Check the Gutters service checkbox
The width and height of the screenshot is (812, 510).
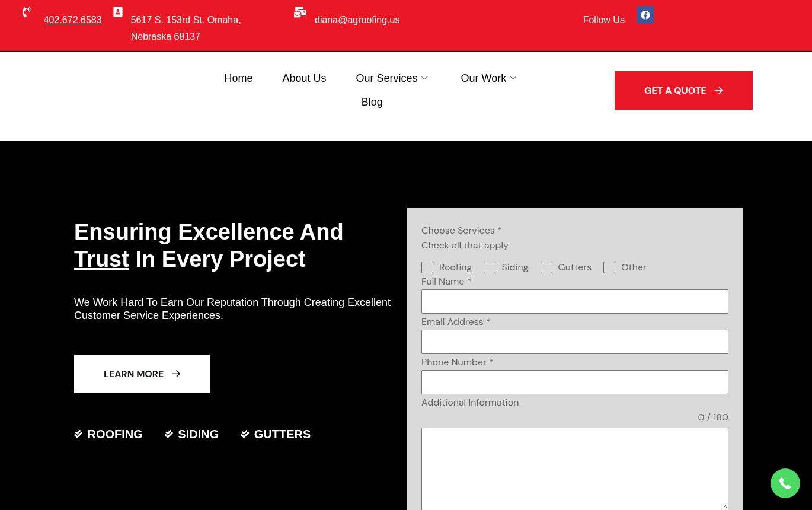coord(546,267)
